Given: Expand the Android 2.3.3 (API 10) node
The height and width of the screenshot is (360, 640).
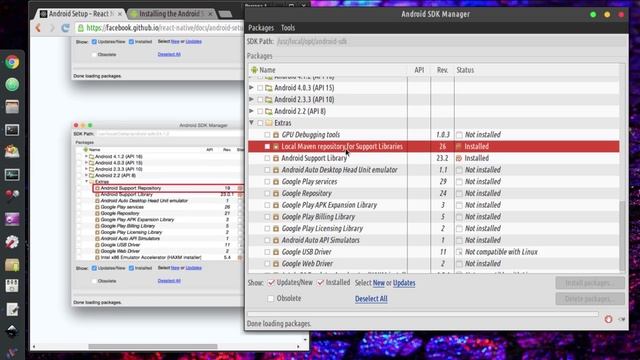Looking at the screenshot, I should tap(251, 99).
